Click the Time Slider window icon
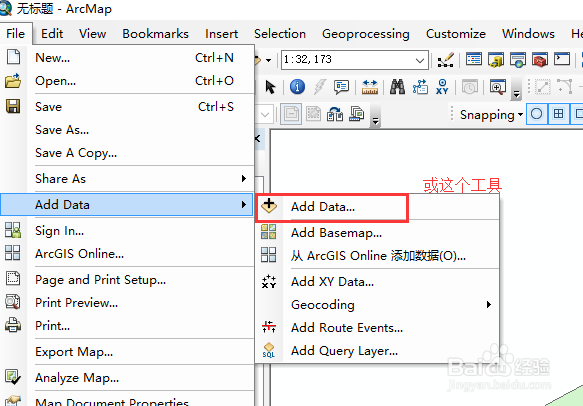The width and height of the screenshot is (583, 406). click(470, 87)
